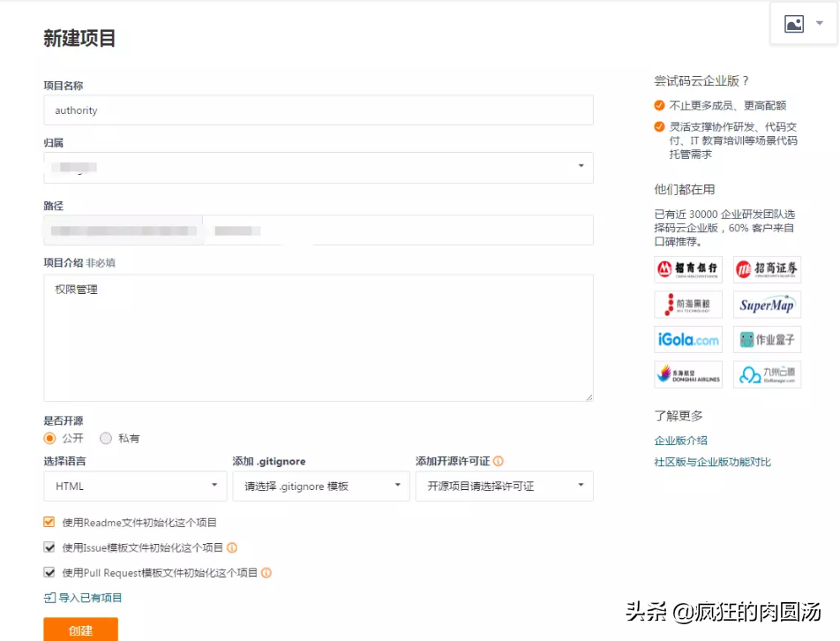Click info icon beside 添加开源许可证

click(499, 461)
